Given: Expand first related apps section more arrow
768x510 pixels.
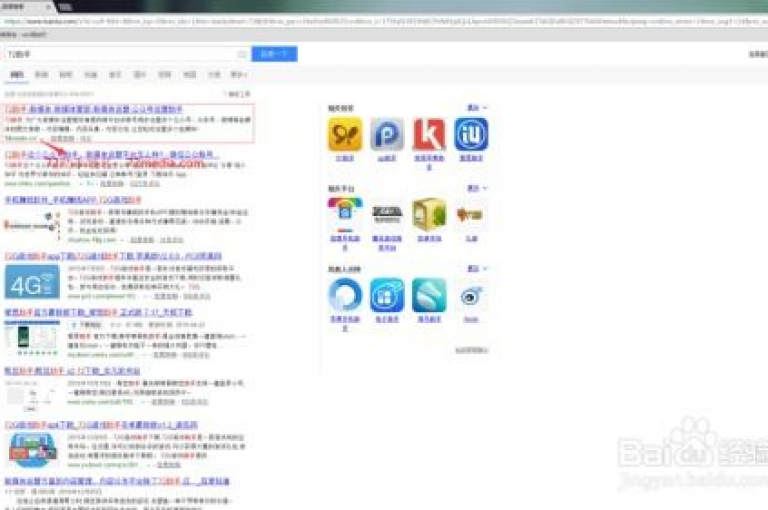Looking at the screenshot, I should pos(477,108).
